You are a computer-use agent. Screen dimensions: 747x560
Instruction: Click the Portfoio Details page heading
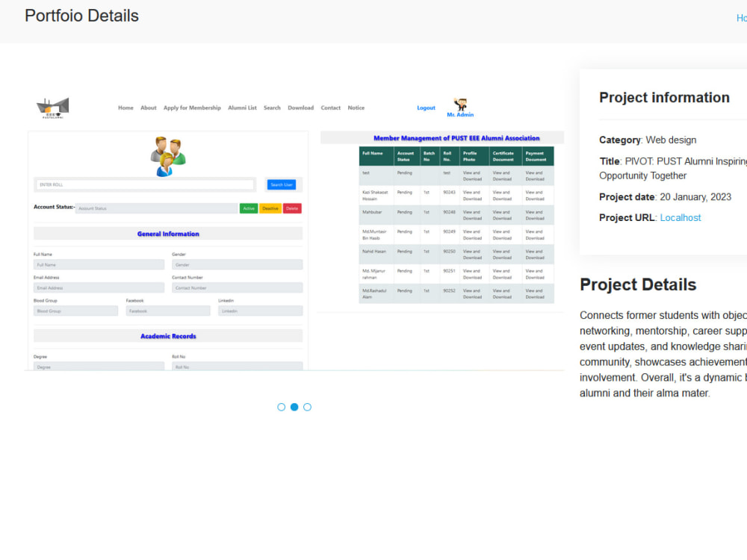(81, 16)
